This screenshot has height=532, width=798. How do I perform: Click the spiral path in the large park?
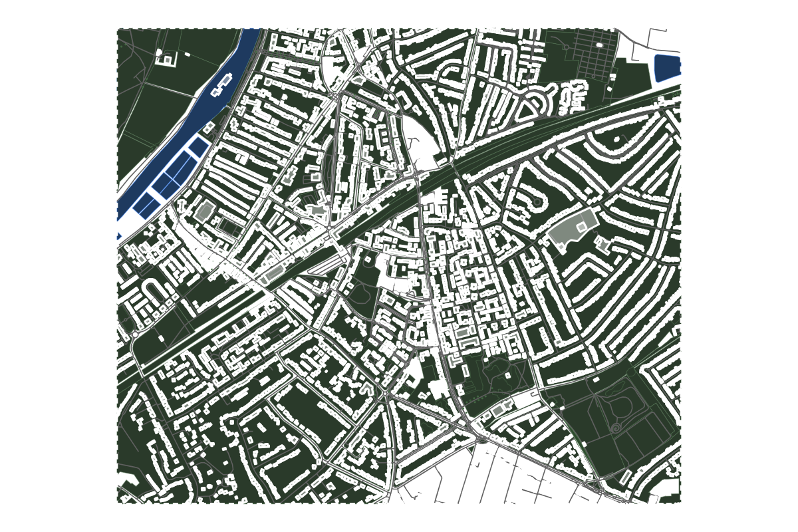[x=616, y=428]
